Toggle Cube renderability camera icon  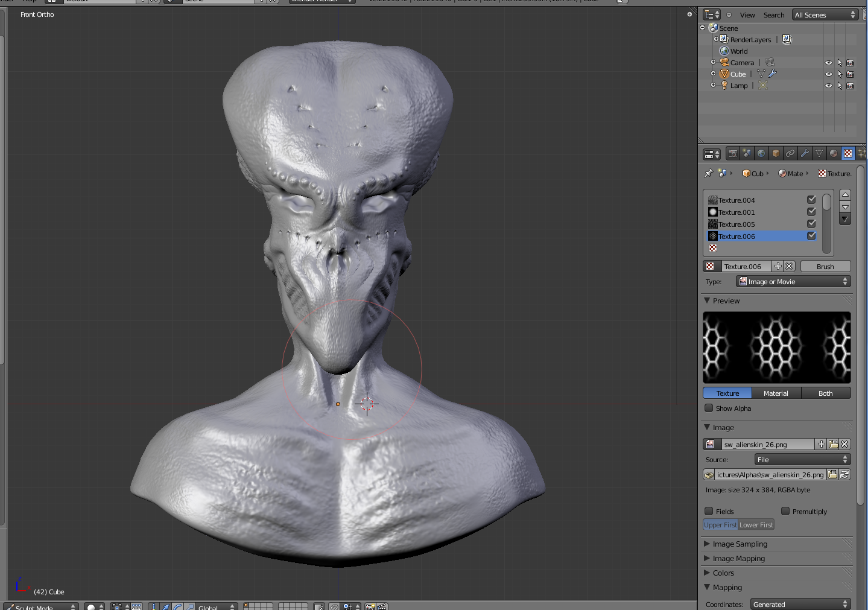tap(851, 74)
